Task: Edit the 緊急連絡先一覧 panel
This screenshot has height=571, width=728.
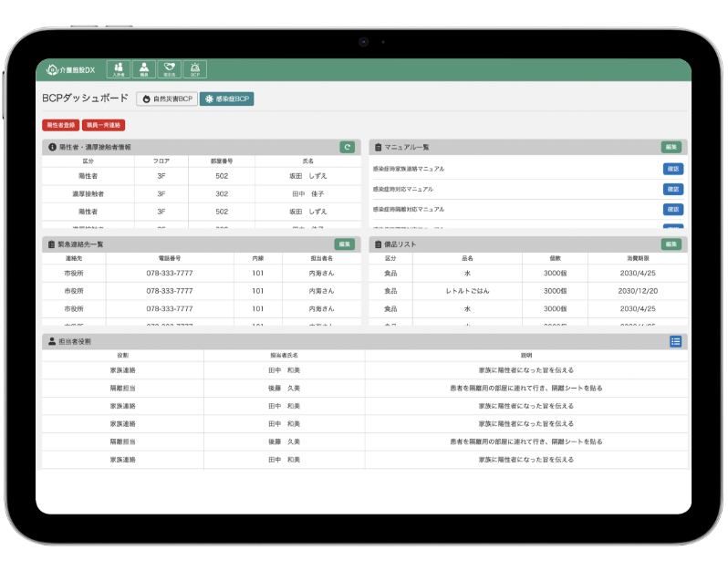Action: click(344, 244)
